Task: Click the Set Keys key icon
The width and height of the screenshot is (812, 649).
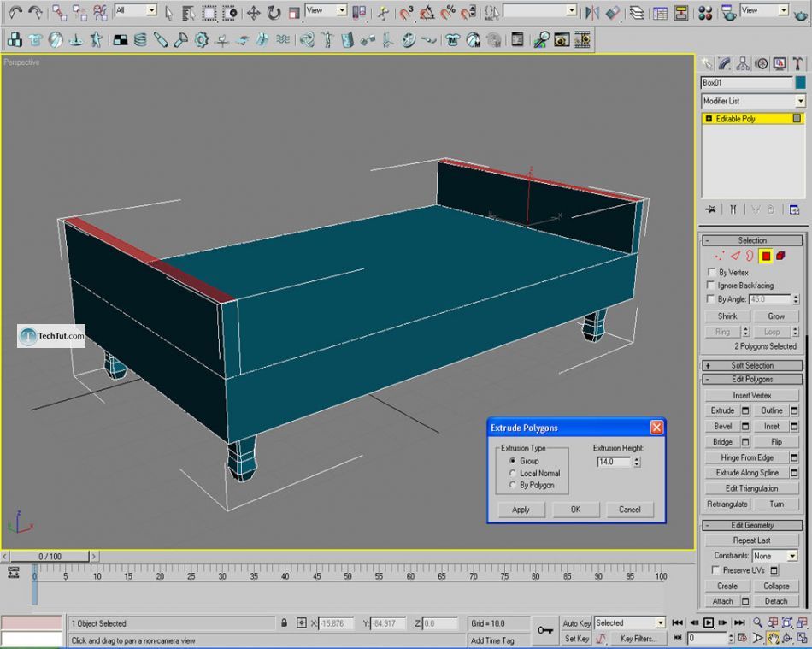Action: [545, 630]
